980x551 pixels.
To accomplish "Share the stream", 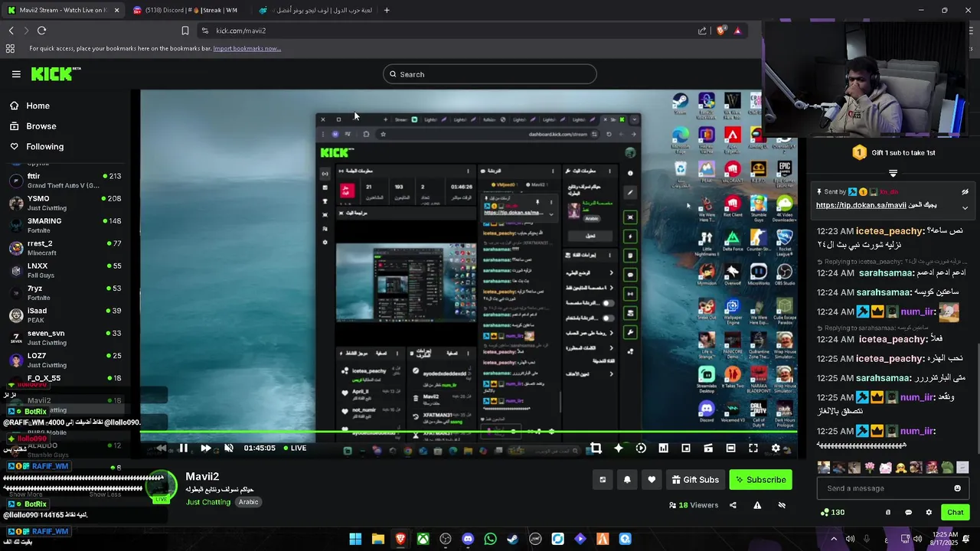I will tap(733, 505).
